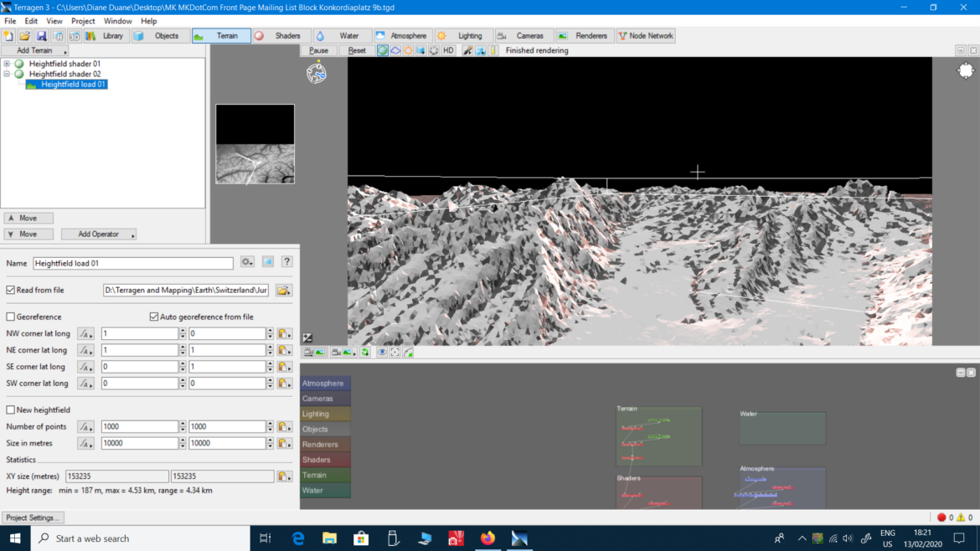Open the Add Operator dropdown
This screenshot has width=980, height=551.
(98, 234)
